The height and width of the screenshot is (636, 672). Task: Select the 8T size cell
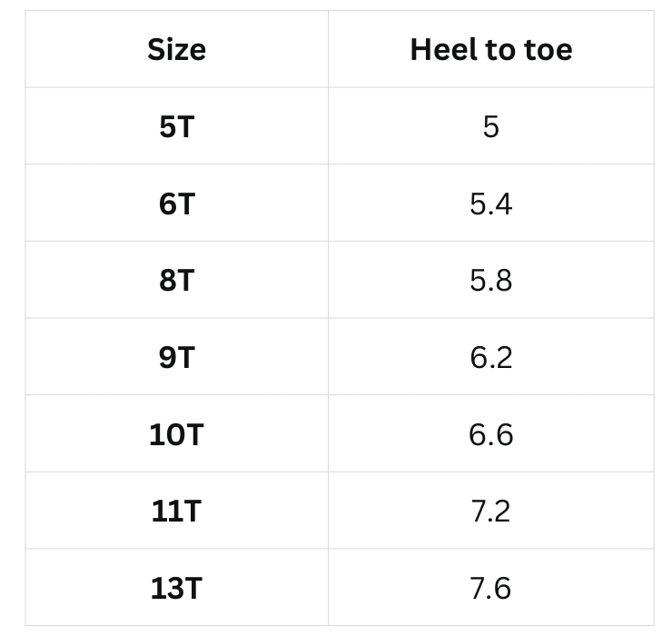click(176, 281)
